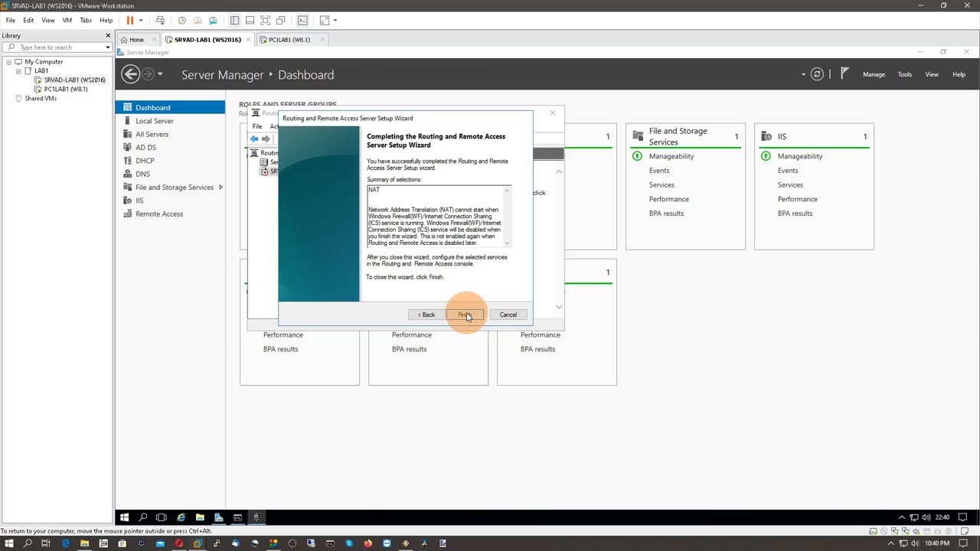Switch to Unity mode icon
This screenshot has height=551, width=980.
[280, 21]
